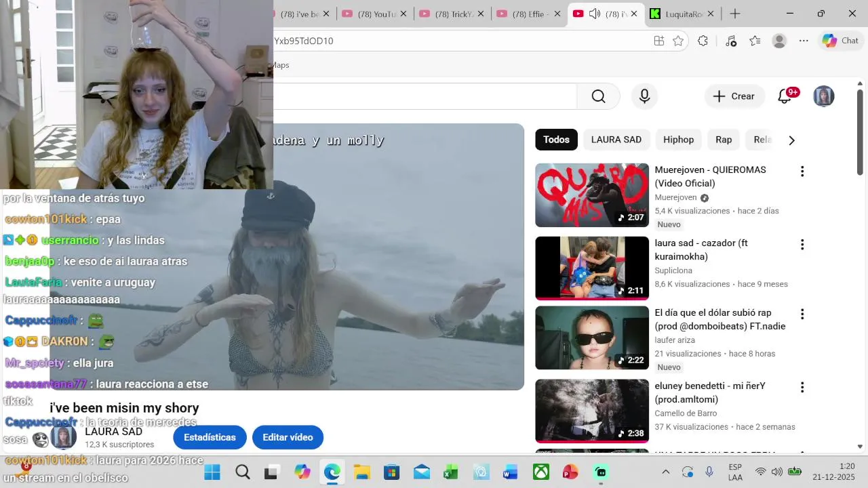
Task: Open the Mail app from the taskbar
Action: click(x=421, y=472)
